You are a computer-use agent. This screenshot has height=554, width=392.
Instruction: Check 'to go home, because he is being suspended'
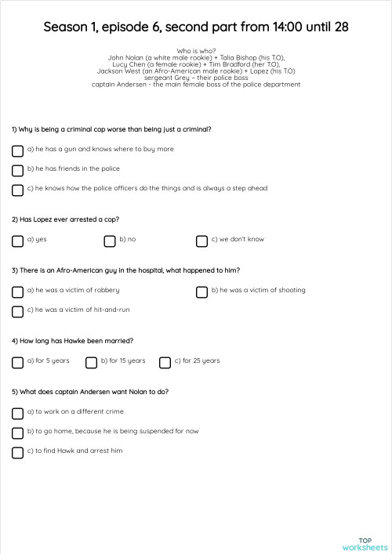pos(17,433)
